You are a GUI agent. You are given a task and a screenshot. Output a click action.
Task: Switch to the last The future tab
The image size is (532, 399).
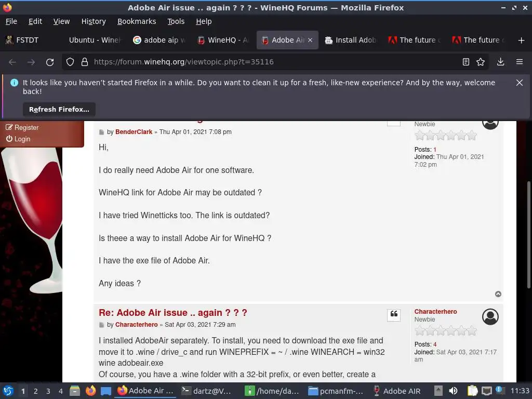pos(478,40)
